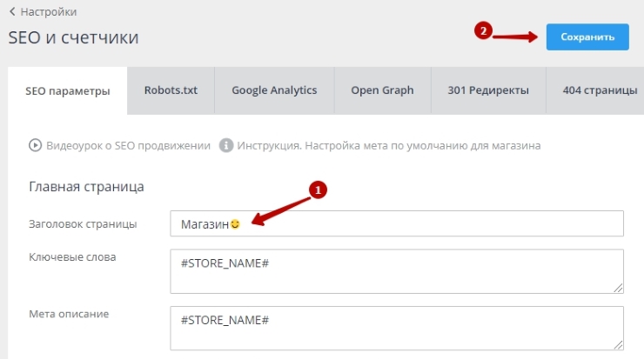Grab the resize handle of Мета описание field
Image resolution: width=644 pixels, height=359 pixels.
(x=618, y=344)
